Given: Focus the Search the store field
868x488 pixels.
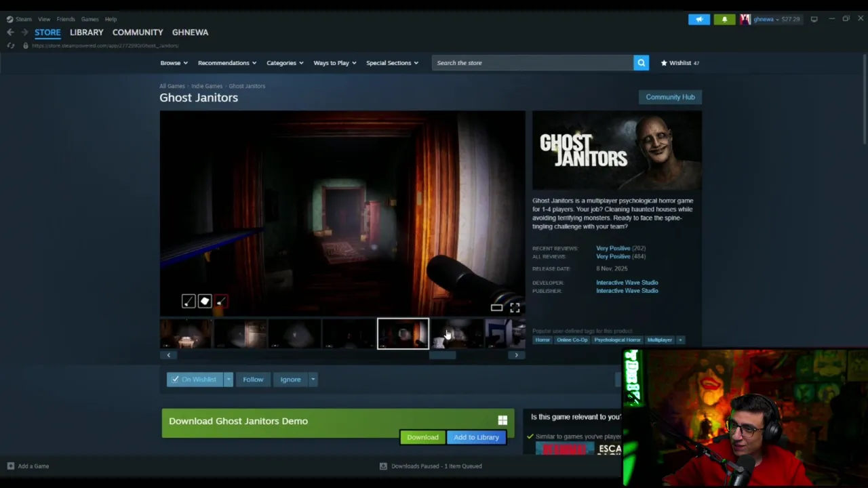Looking at the screenshot, I should (532, 63).
